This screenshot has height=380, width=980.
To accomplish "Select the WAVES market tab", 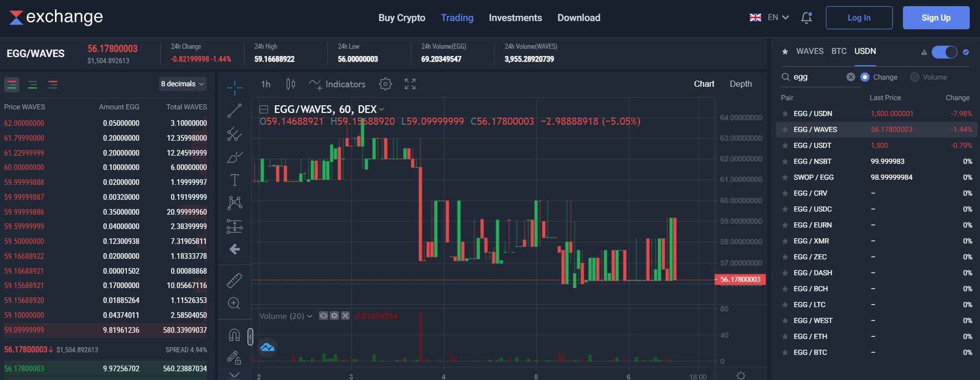I will [x=809, y=51].
